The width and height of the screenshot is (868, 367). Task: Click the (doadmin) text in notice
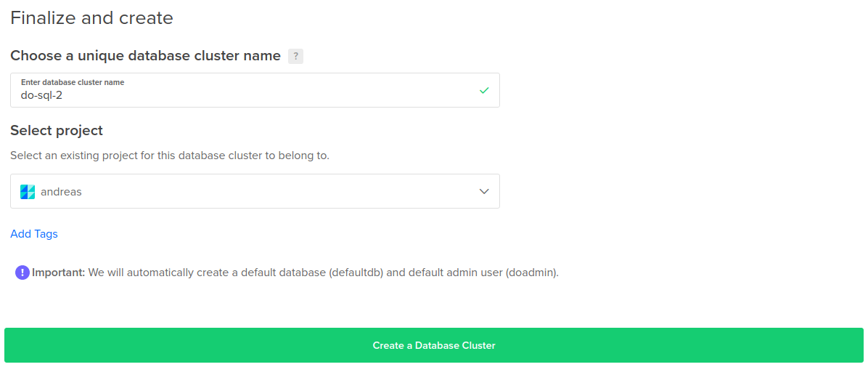tap(531, 273)
